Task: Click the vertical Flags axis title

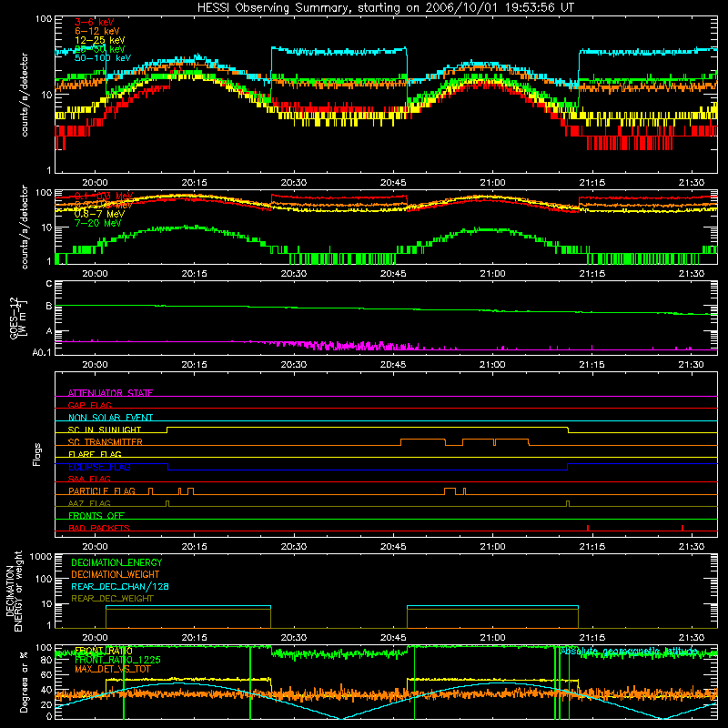Action: 37,454
